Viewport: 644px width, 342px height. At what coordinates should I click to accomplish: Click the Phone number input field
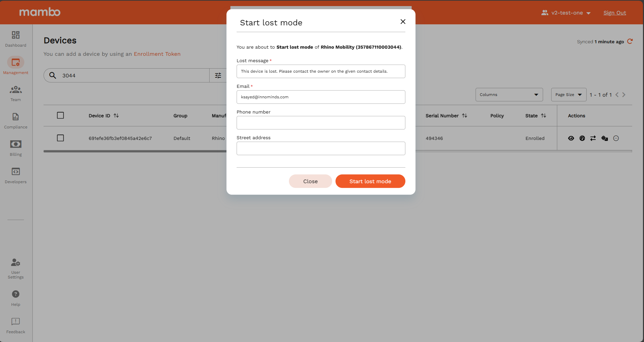pos(321,123)
